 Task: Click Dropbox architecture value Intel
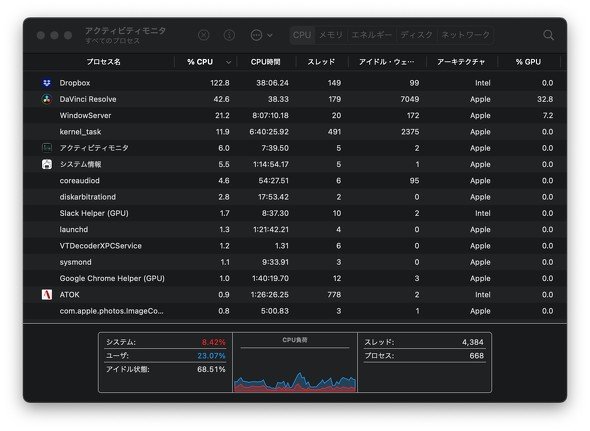[482, 83]
